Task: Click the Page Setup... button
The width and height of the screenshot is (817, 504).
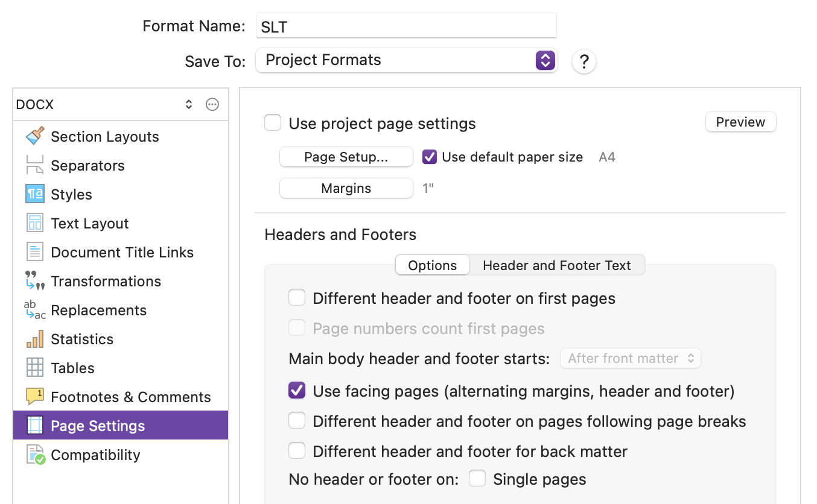Action: (346, 157)
